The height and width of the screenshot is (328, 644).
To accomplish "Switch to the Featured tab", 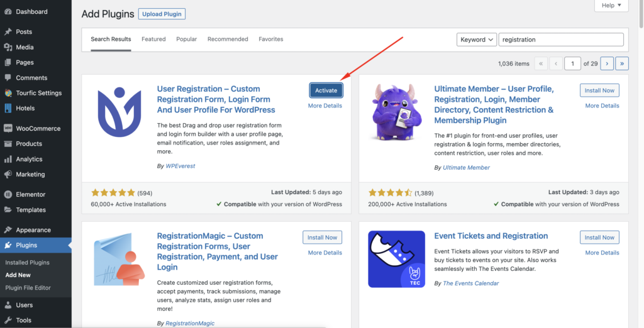I will [153, 40].
